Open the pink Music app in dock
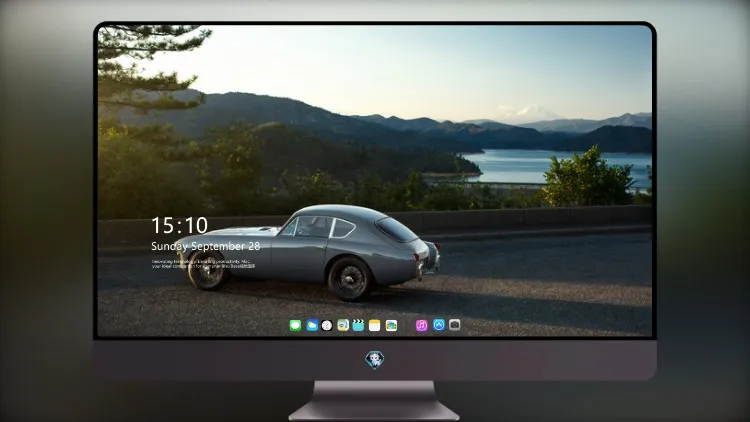The height and width of the screenshot is (422, 750). click(x=421, y=325)
